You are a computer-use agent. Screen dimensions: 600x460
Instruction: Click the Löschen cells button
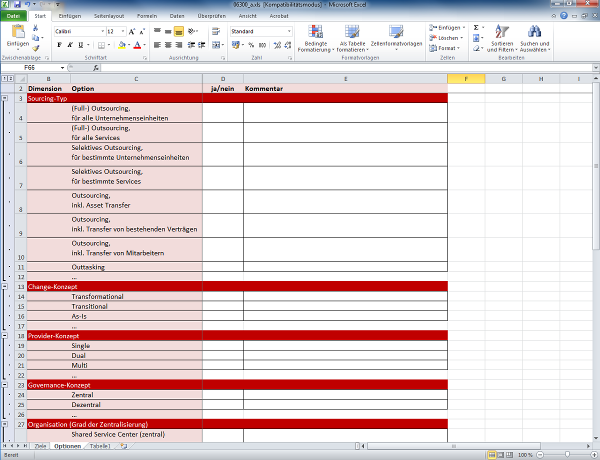[x=447, y=38]
